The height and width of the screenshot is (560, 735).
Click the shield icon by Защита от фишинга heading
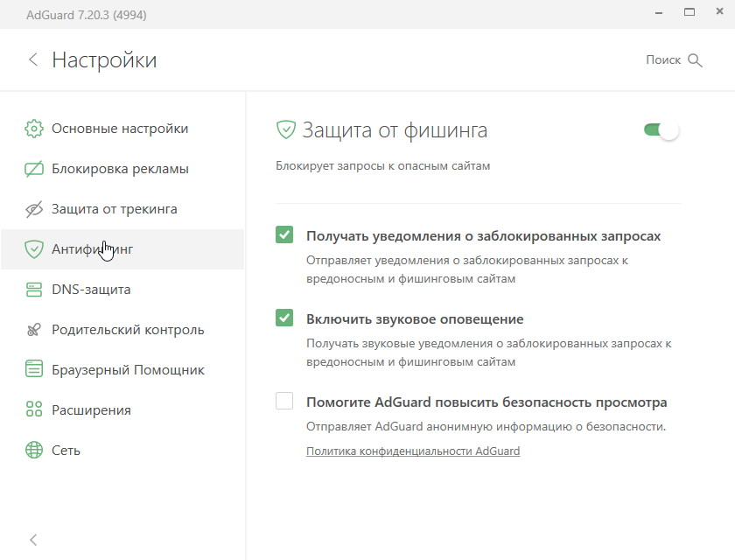(285, 129)
